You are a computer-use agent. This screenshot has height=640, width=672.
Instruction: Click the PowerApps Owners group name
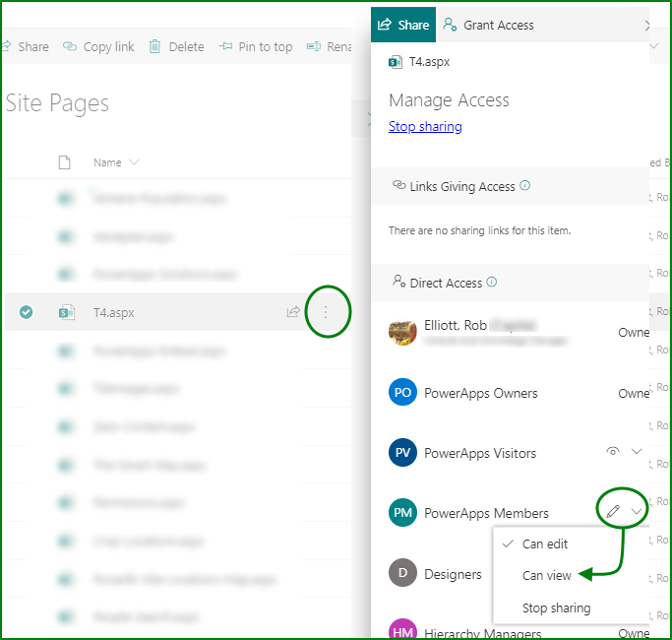pyautogui.click(x=480, y=393)
